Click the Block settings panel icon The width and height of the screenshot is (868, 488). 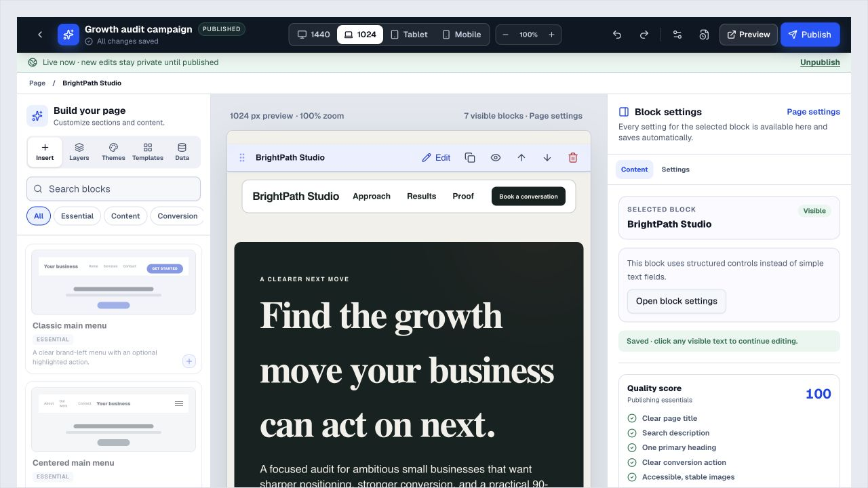tap(624, 112)
